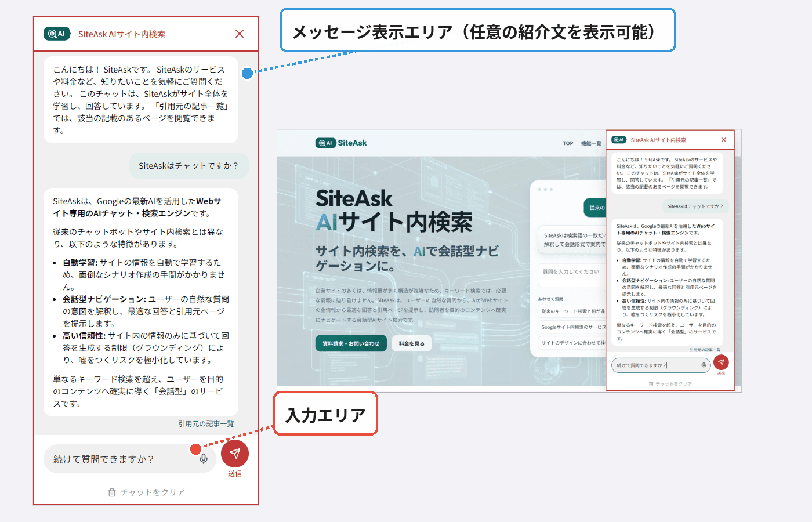Viewport: 812px width, 522px height.
Task: Click チャットをクリア text in the large chat panel
Action: [153, 492]
